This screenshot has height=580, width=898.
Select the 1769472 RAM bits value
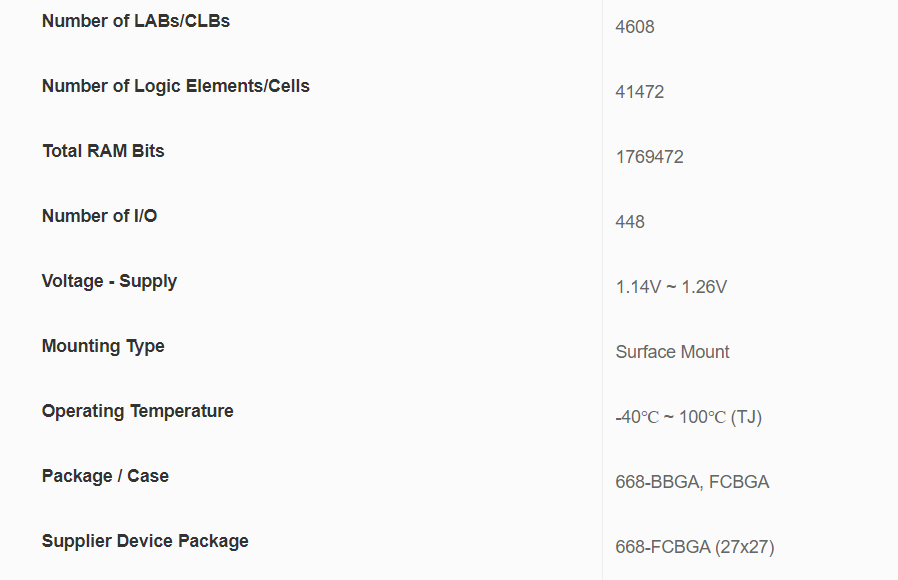pyautogui.click(x=649, y=157)
